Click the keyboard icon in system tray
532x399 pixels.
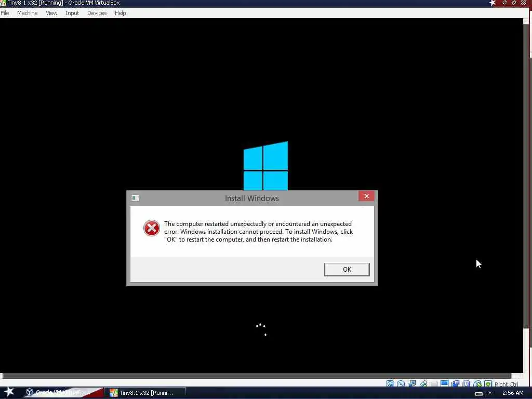click(478, 394)
